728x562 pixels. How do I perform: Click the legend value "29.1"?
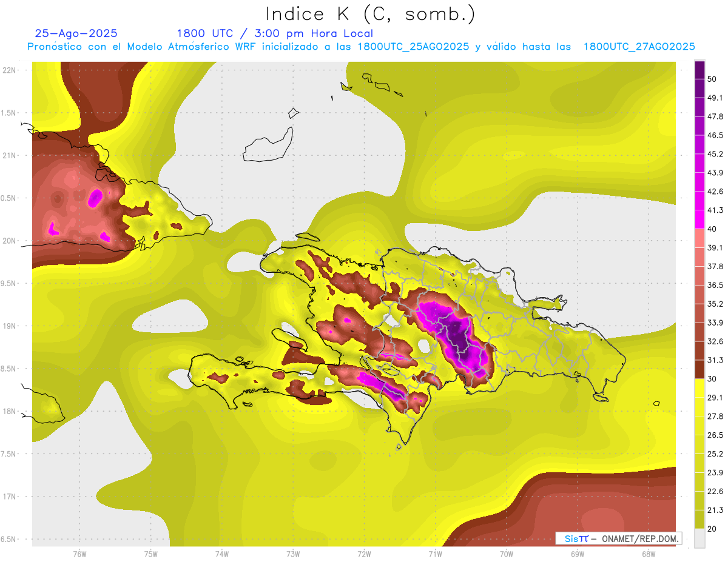click(x=715, y=398)
